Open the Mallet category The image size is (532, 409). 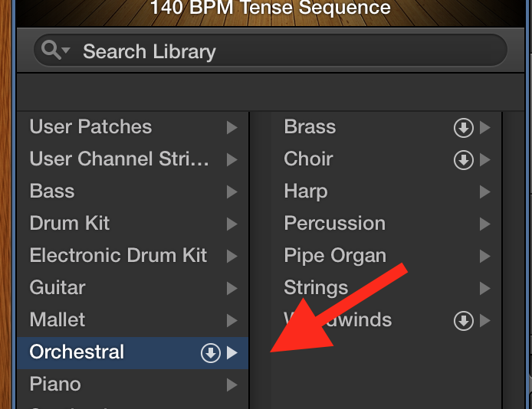[57, 319]
